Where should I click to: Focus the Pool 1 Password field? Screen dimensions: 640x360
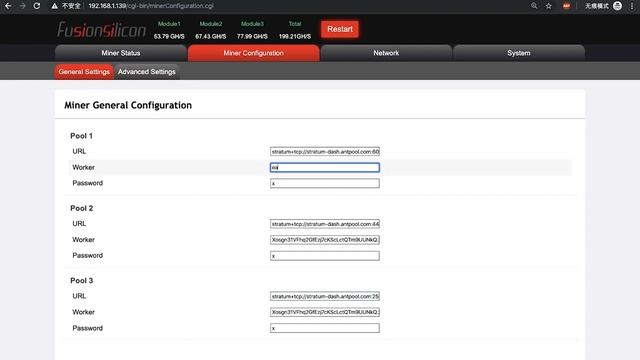pyautogui.click(x=324, y=183)
